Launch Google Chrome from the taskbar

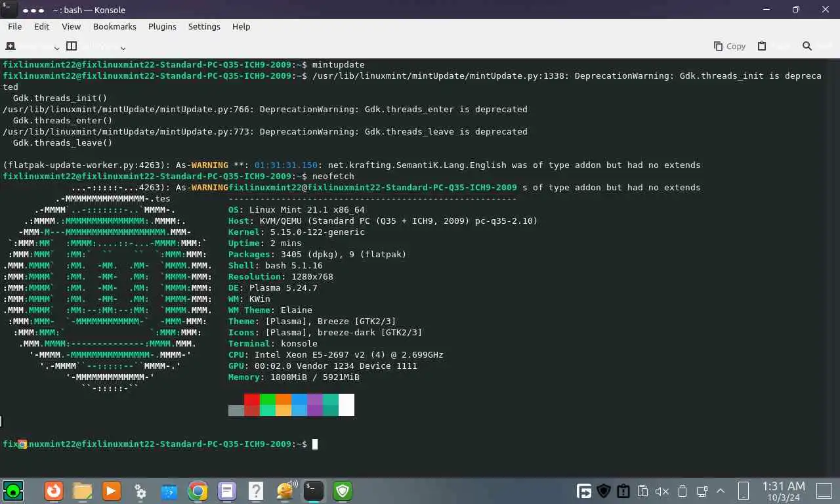pos(198,490)
